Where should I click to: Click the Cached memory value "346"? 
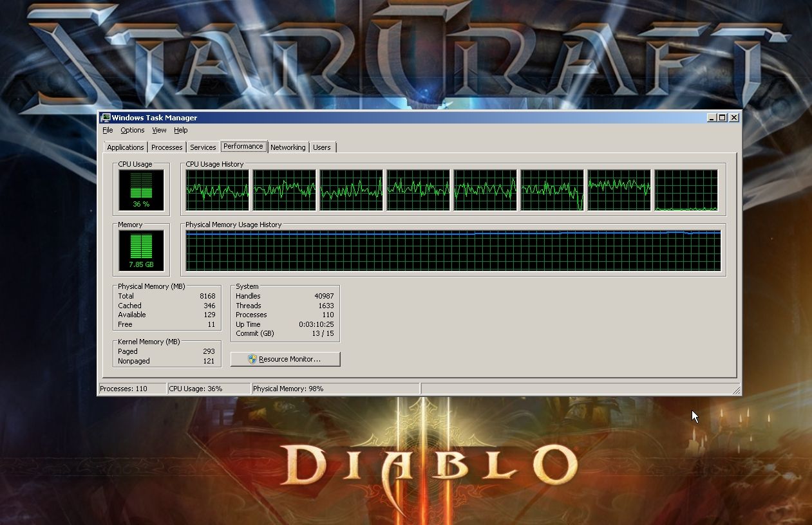pos(209,306)
